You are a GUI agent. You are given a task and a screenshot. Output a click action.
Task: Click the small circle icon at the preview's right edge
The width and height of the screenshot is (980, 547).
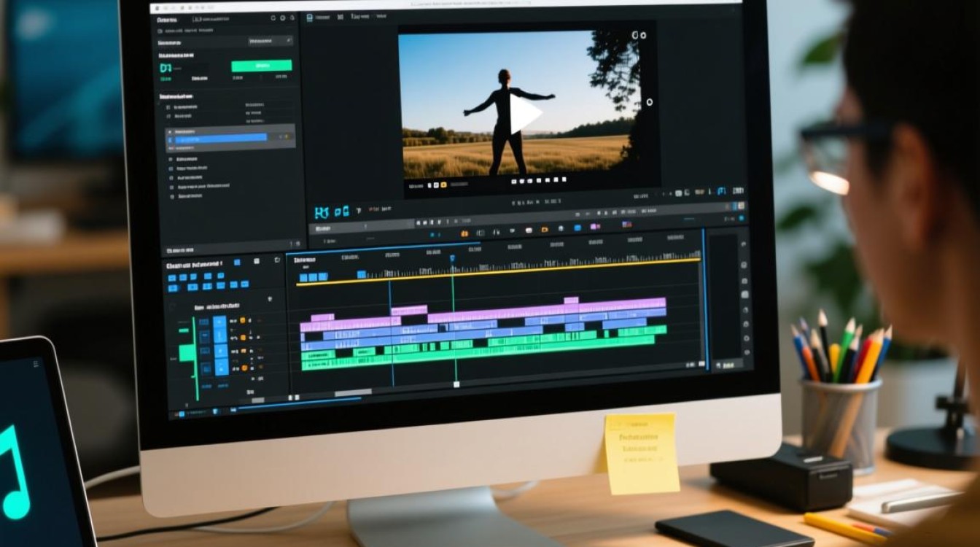[x=649, y=102]
